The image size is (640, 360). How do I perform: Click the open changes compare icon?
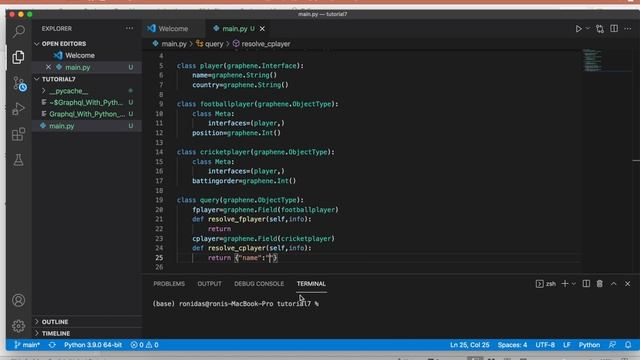coord(600,29)
